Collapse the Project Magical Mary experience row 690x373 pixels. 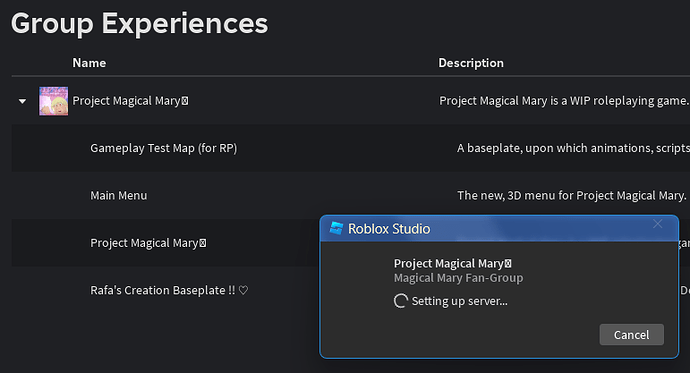click(22, 101)
